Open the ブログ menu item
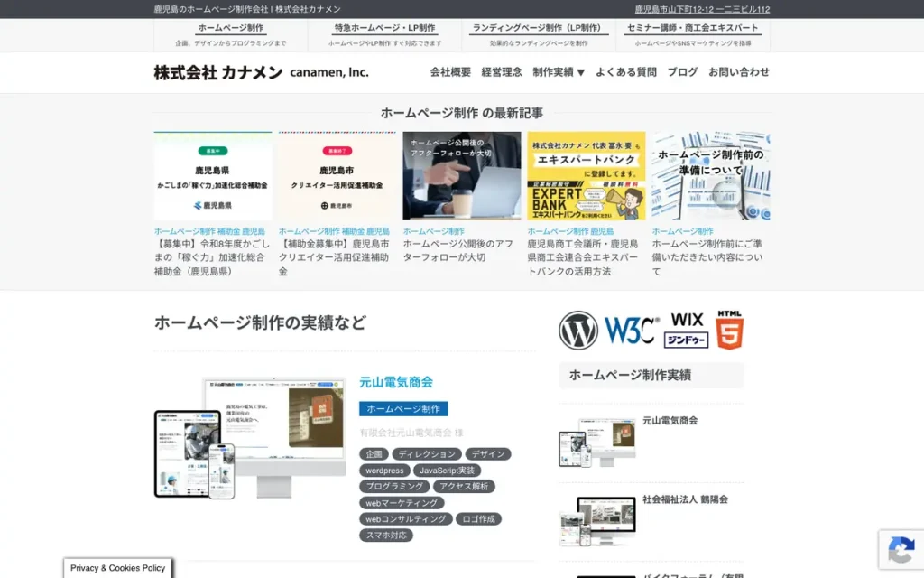This screenshot has height=578, width=924. [x=682, y=72]
